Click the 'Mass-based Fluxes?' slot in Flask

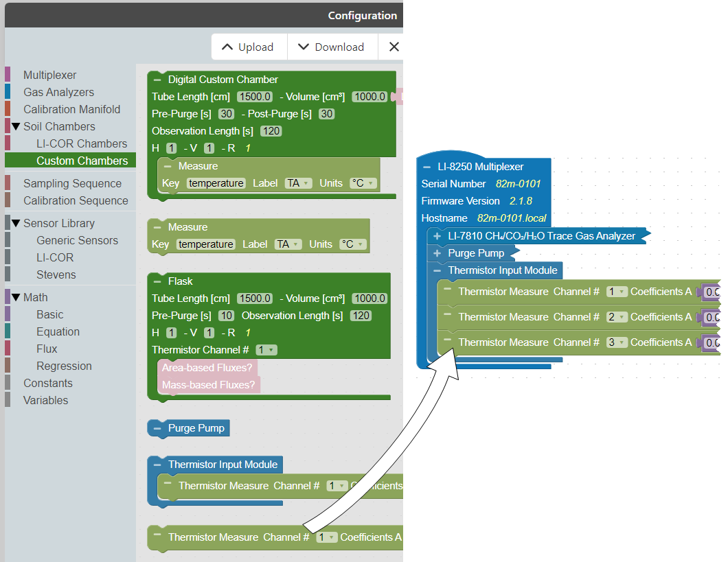coord(209,385)
